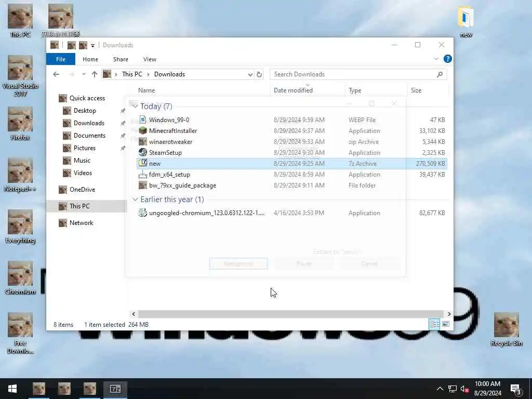The height and width of the screenshot is (399, 532).
Task: Open the Share ribbon tab
Action: click(x=121, y=59)
